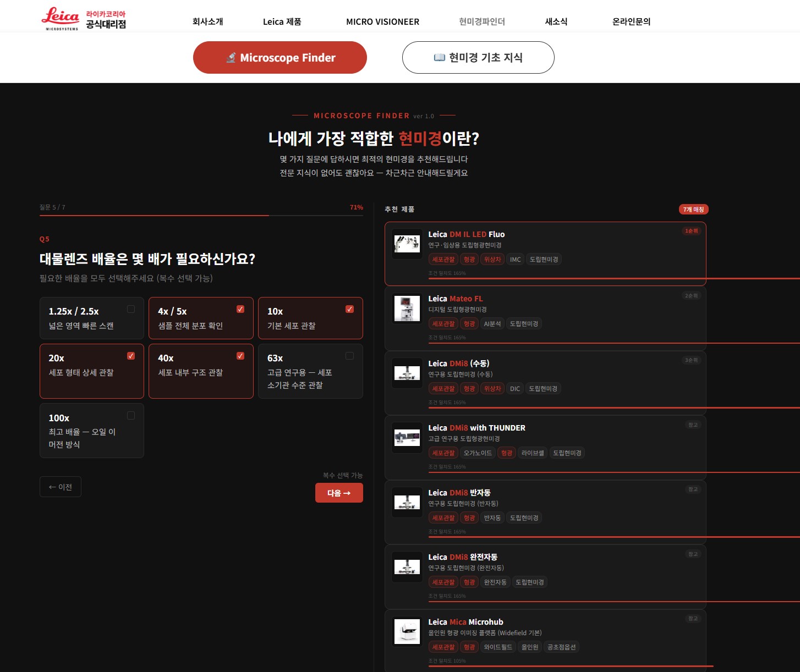The width and height of the screenshot is (800, 672).
Task: Click the 라이브셀 tag on DMi8 THUNDER
Action: point(533,453)
